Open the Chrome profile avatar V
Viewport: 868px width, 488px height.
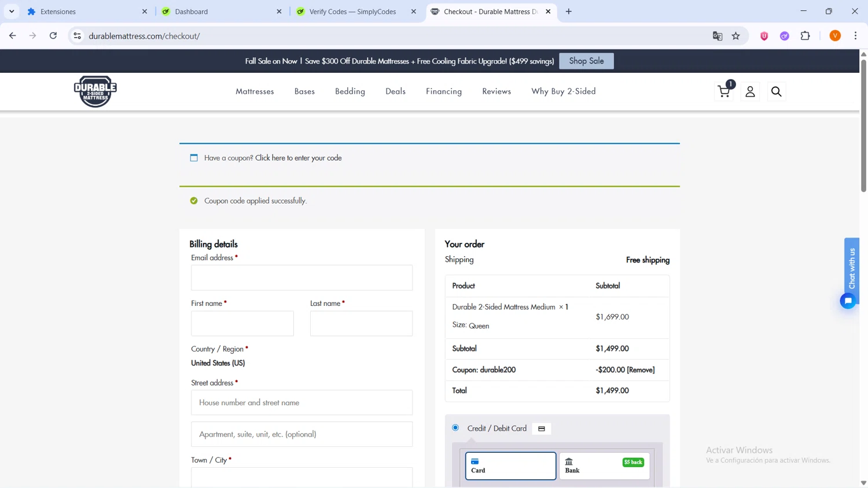tap(835, 36)
